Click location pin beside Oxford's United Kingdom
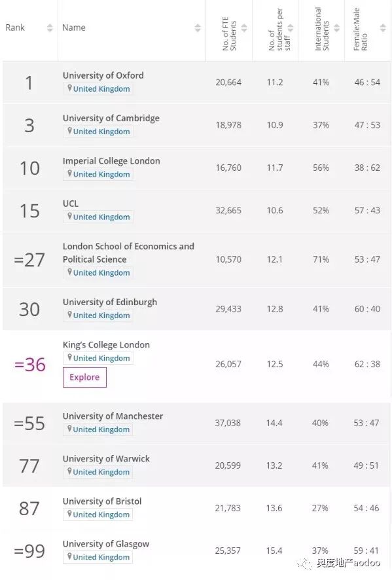This screenshot has width=392, height=580. point(69,88)
